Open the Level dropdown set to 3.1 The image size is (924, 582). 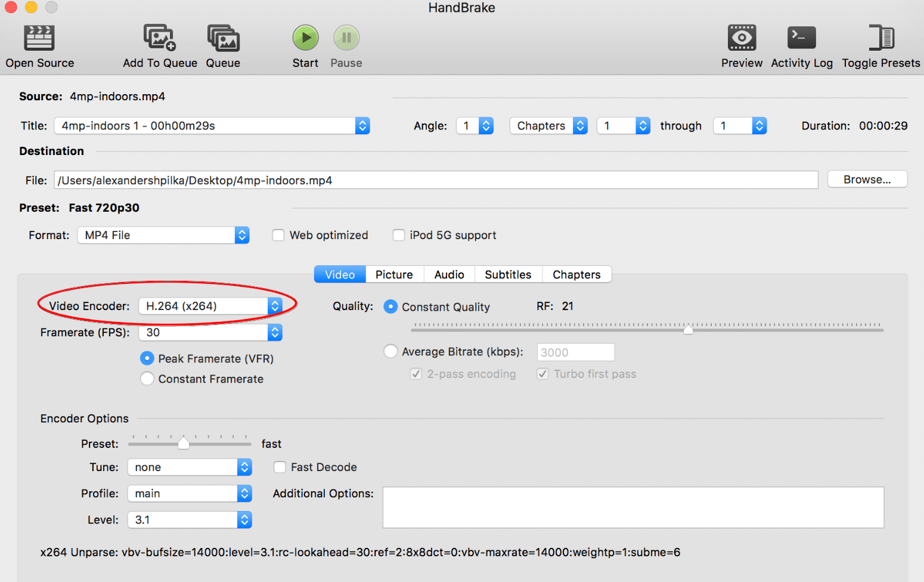190,519
